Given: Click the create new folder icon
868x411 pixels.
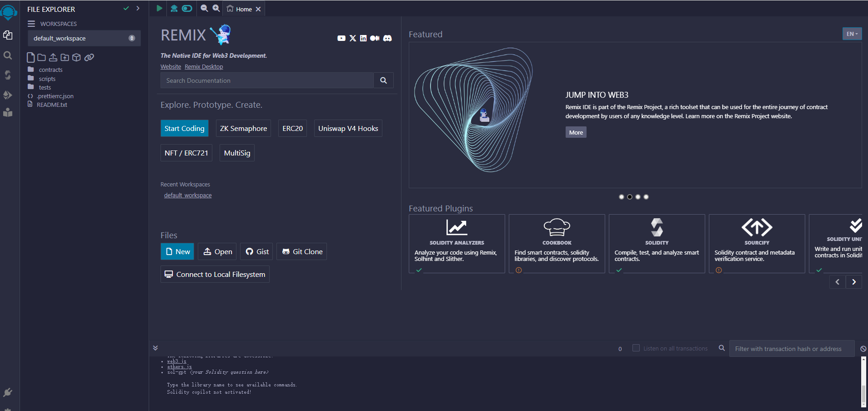Looking at the screenshot, I should coord(41,57).
